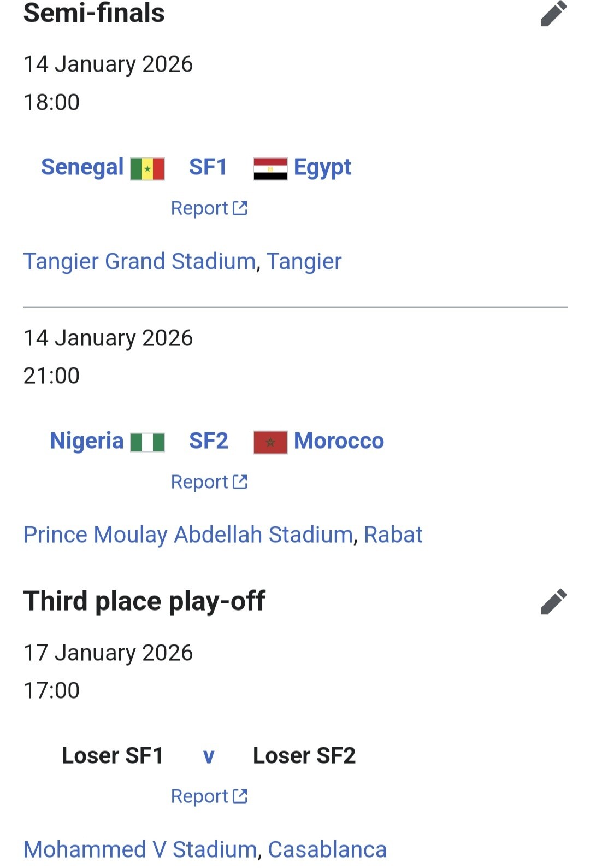Open the Morocco team link

[339, 441]
